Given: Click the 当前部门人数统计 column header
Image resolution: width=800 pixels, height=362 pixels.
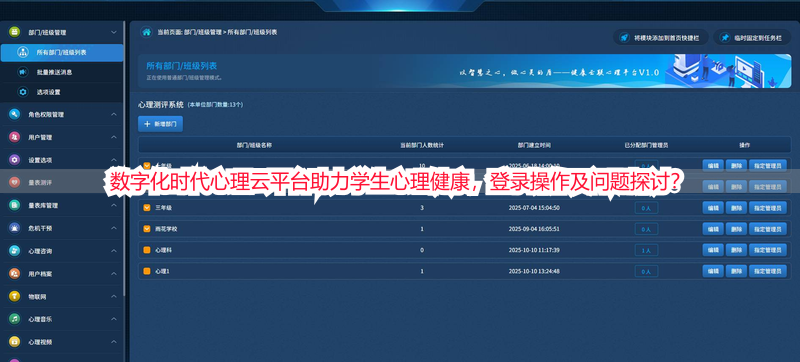Looking at the screenshot, I should point(421,145).
